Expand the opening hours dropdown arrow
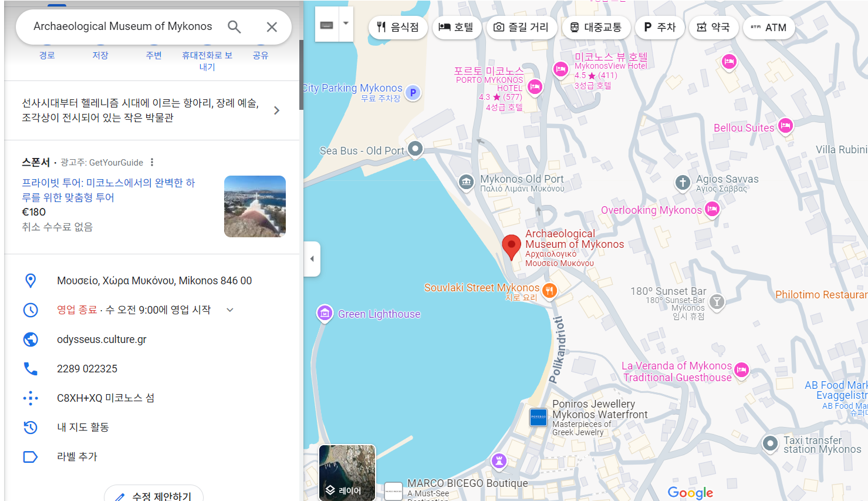 point(230,310)
